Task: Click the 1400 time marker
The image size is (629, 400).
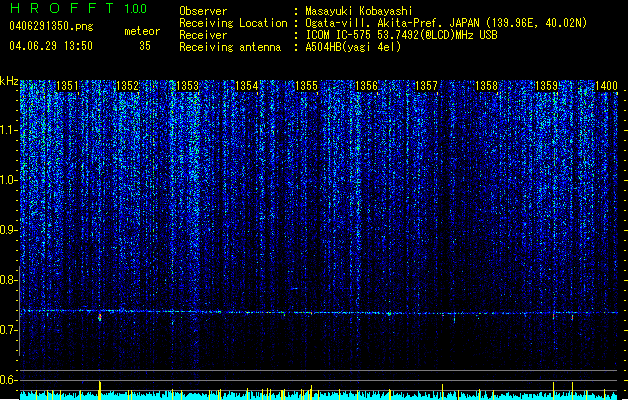Action: pyautogui.click(x=606, y=86)
